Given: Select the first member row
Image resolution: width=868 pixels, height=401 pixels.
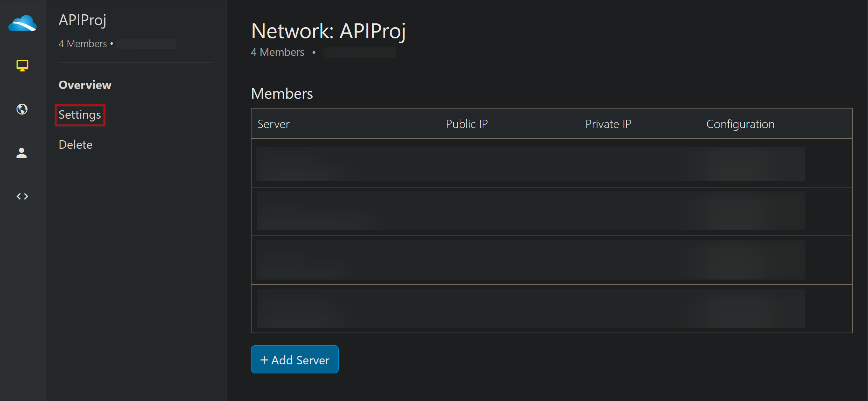Looking at the screenshot, I should [530, 163].
